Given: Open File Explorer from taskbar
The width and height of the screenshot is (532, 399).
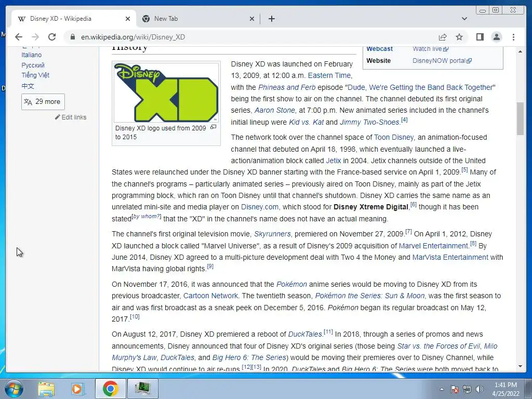Looking at the screenshot, I should [x=46, y=389].
